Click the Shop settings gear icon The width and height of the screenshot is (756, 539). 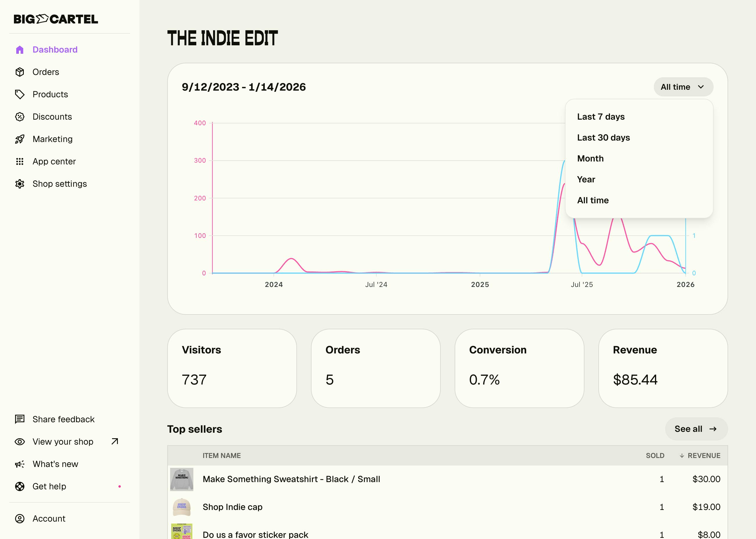[x=19, y=184]
